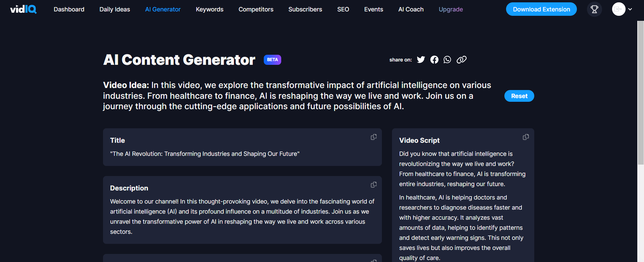644x262 pixels.
Task: Click the Upgrade link
Action: (x=451, y=9)
